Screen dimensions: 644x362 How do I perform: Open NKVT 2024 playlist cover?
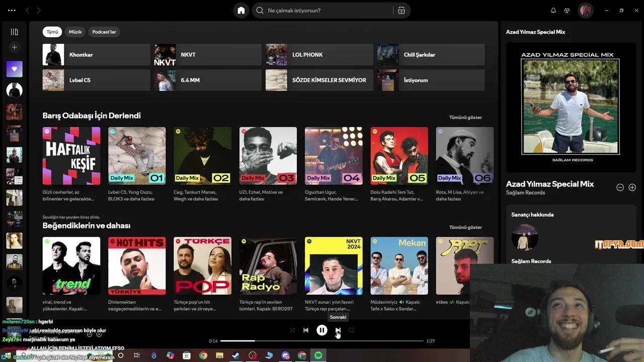334,266
